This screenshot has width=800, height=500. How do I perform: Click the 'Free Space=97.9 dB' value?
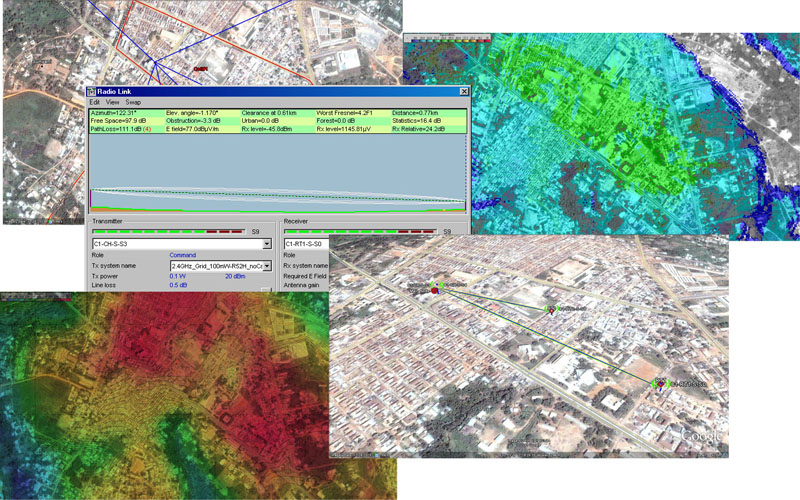[x=116, y=121]
